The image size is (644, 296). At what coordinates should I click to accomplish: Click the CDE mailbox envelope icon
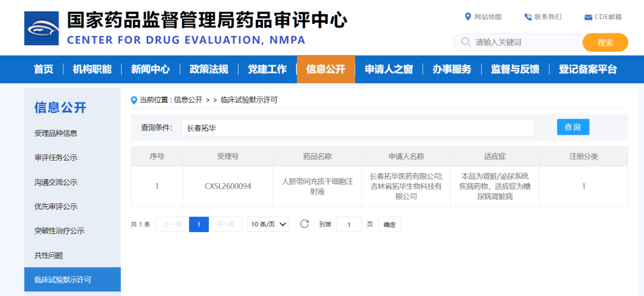point(588,17)
